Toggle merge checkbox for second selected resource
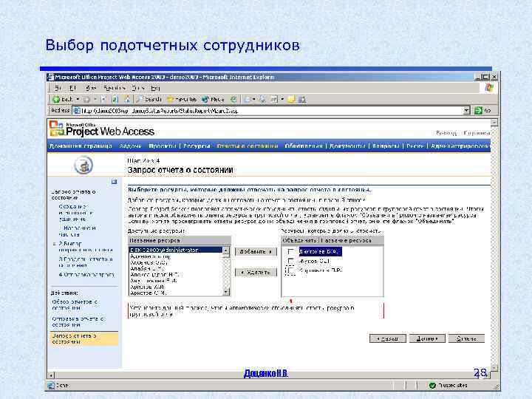Viewport: 532px width, 399px height. pyautogui.click(x=291, y=261)
